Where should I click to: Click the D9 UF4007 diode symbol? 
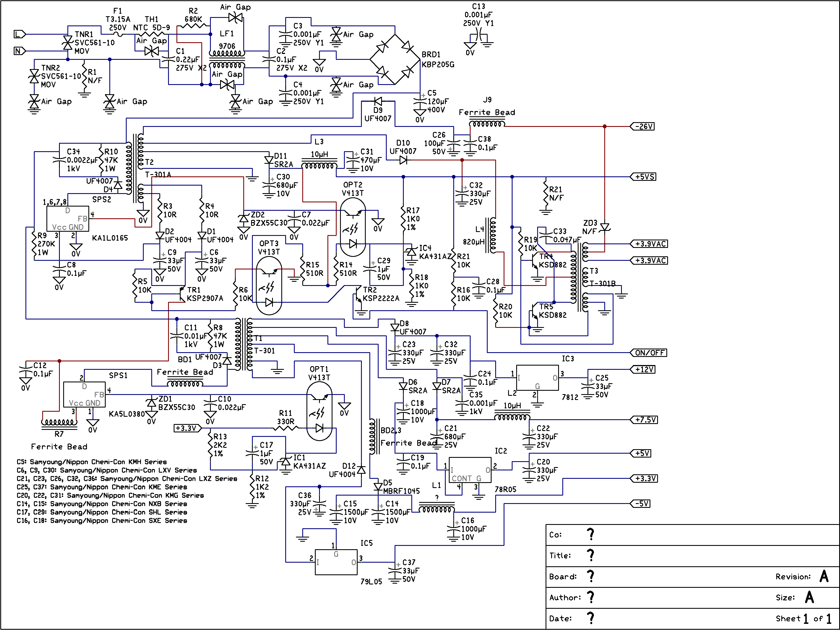click(378, 101)
